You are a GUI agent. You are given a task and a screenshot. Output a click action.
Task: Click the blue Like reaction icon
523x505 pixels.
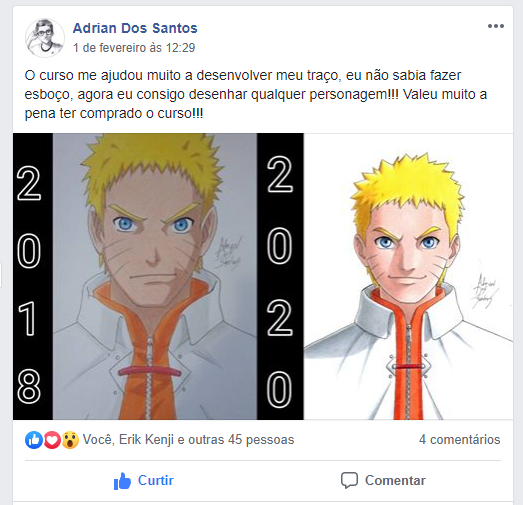pos(34,440)
